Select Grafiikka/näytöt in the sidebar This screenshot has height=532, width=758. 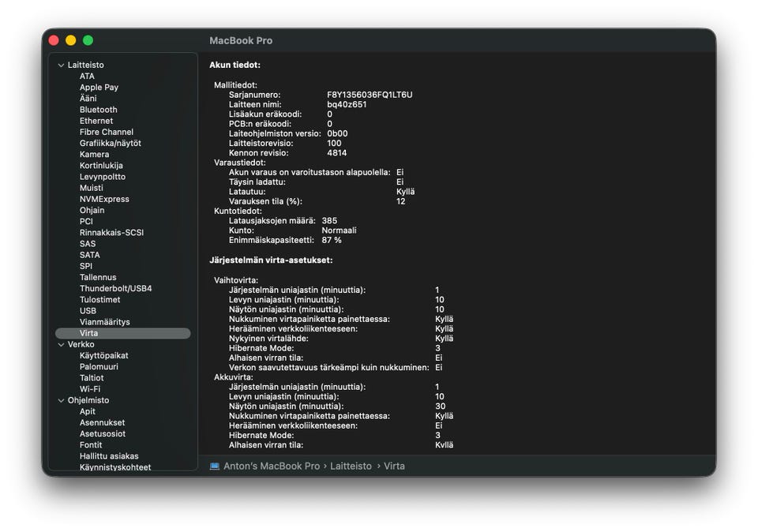110,144
